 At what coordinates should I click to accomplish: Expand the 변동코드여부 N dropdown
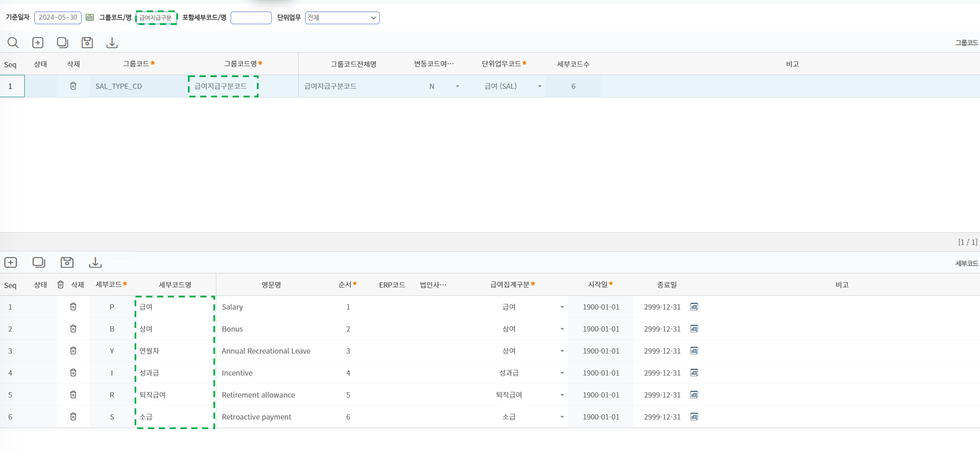tap(458, 86)
